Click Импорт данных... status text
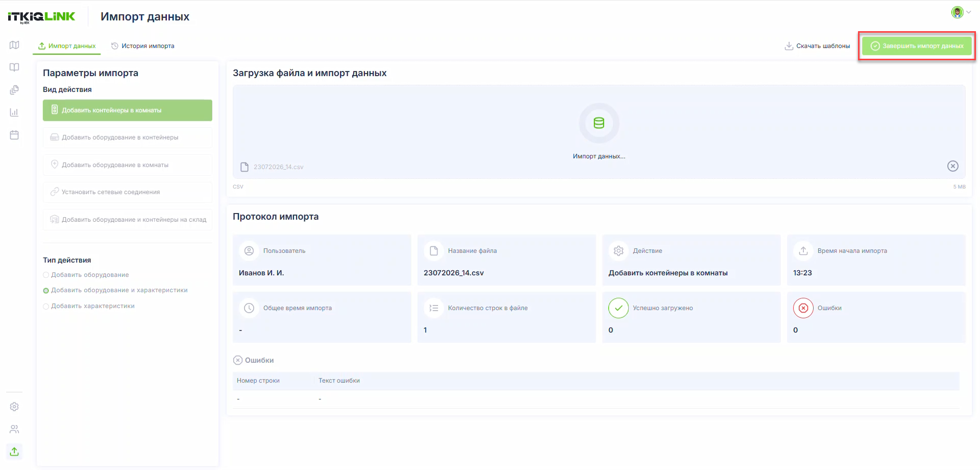 (599, 156)
